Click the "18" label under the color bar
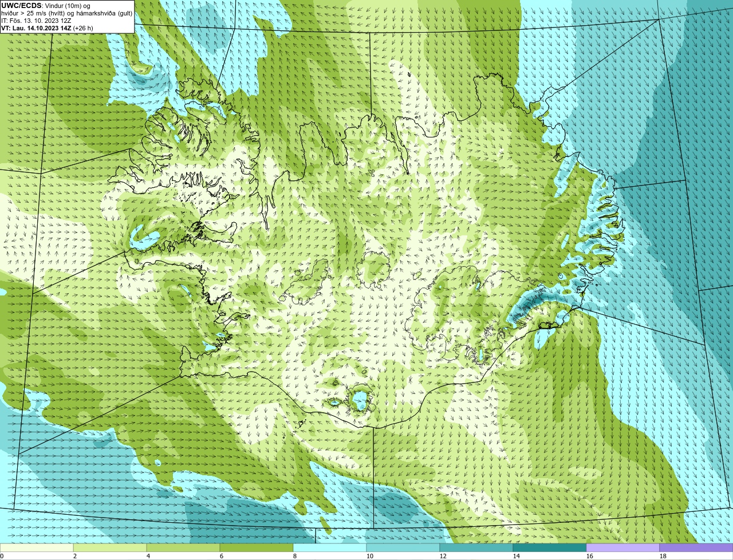Image resolution: width=733 pixels, height=560 pixels. click(x=663, y=556)
